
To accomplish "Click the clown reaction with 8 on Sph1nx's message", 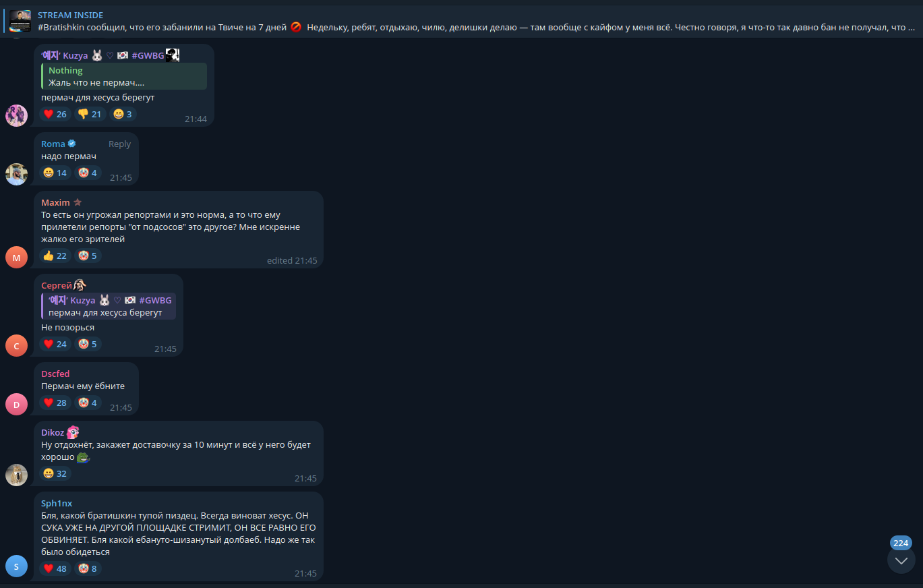I will coord(88,568).
